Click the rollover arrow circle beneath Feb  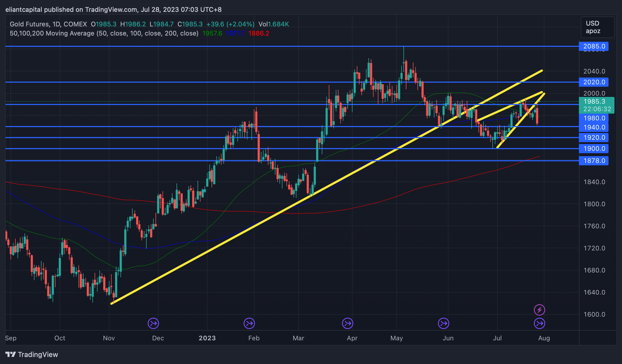pyautogui.click(x=249, y=323)
